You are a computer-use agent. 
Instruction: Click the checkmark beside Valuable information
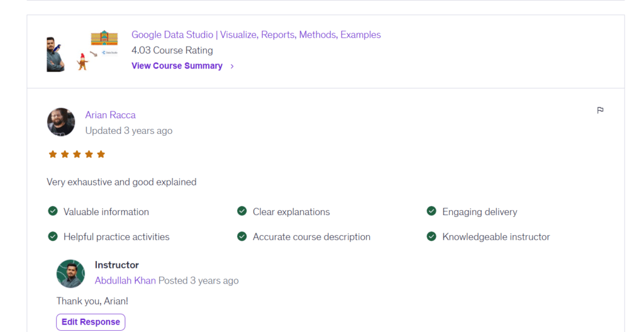click(x=53, y=211)
